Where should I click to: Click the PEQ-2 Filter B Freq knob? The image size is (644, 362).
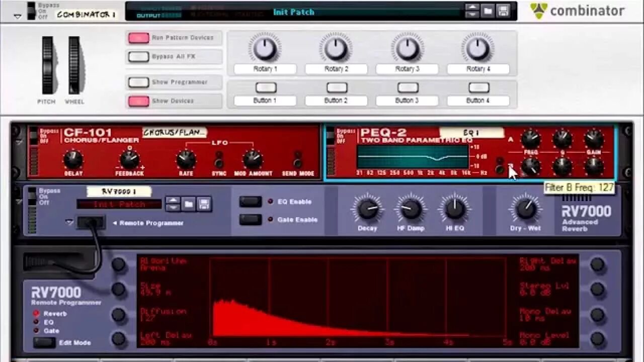531,166
